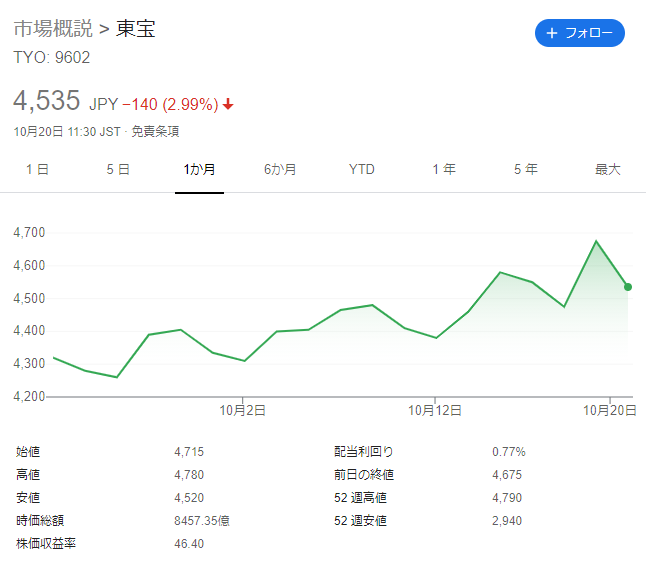Click the red down arrow beside the price change
Image resolution: width=646 pixels, height=572 pixels.
[228, 104]
